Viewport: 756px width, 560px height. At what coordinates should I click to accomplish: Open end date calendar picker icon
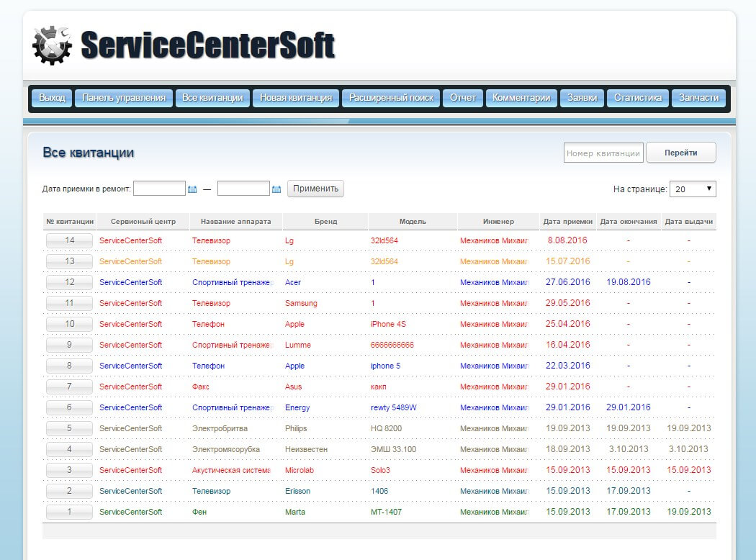[276, 189]
